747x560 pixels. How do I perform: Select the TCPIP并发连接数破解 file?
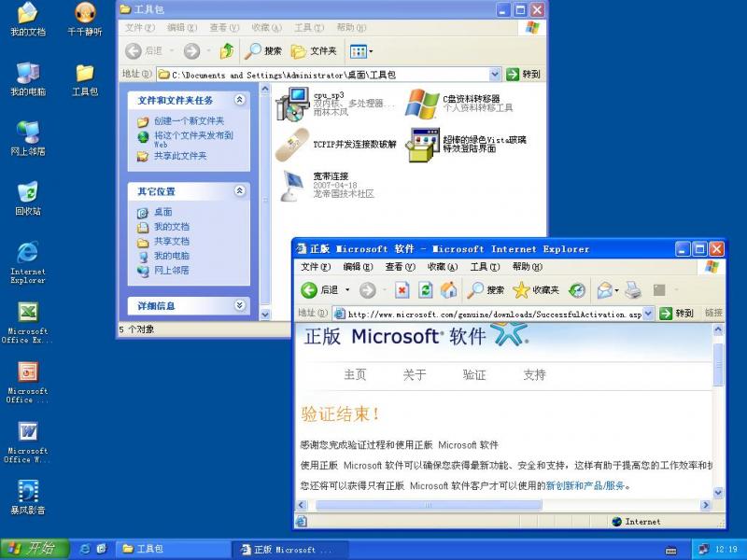coord(336,144)
